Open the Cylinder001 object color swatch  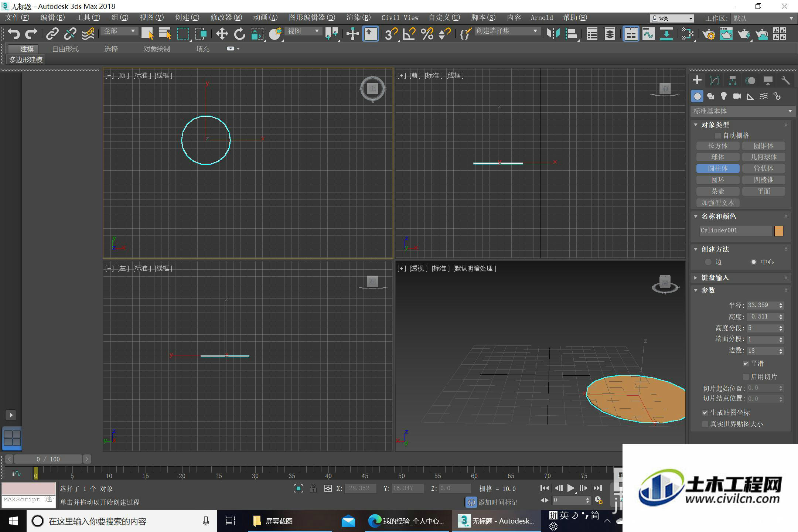click(x=779, y=231)
